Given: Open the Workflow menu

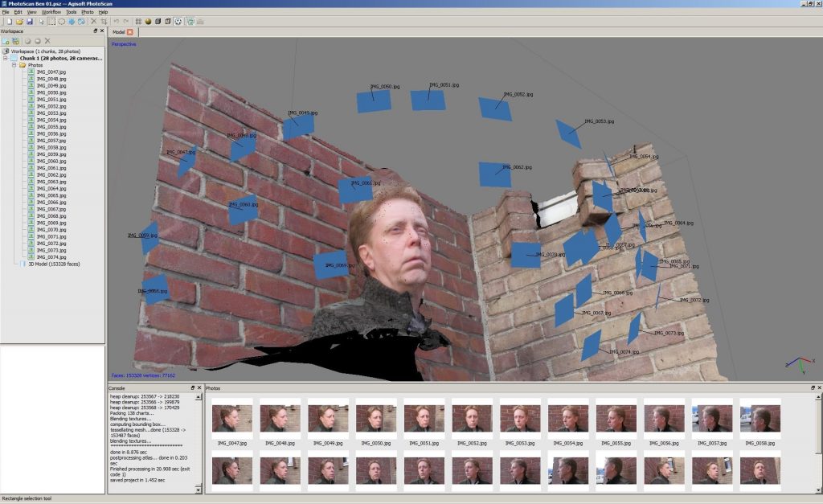Looking at the screenshot, I should tap(51, 12).
